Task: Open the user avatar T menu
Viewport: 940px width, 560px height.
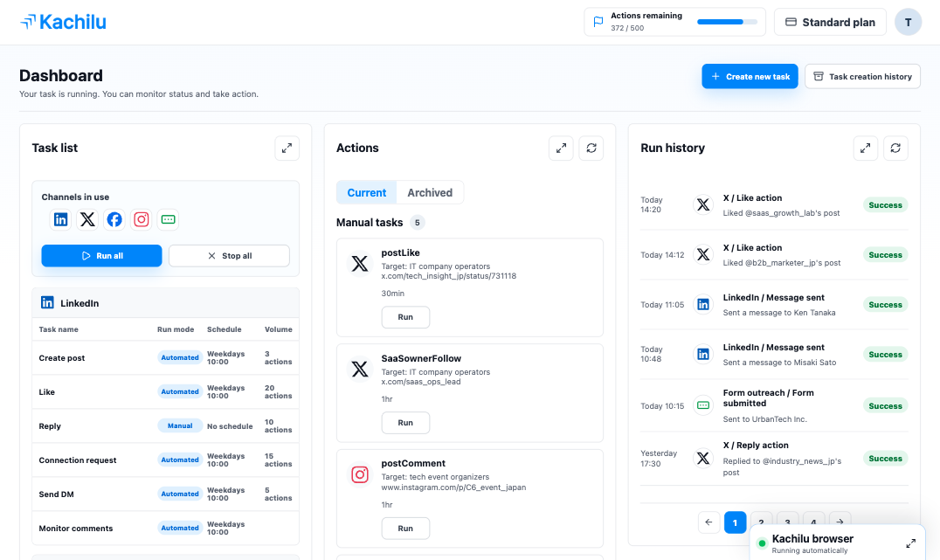Action: point(908,22)
